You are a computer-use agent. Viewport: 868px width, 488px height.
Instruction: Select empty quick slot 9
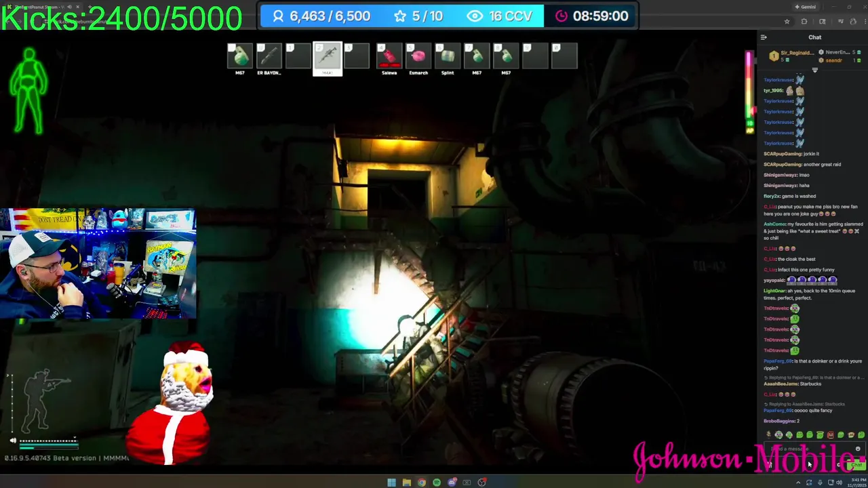(535, 56)
